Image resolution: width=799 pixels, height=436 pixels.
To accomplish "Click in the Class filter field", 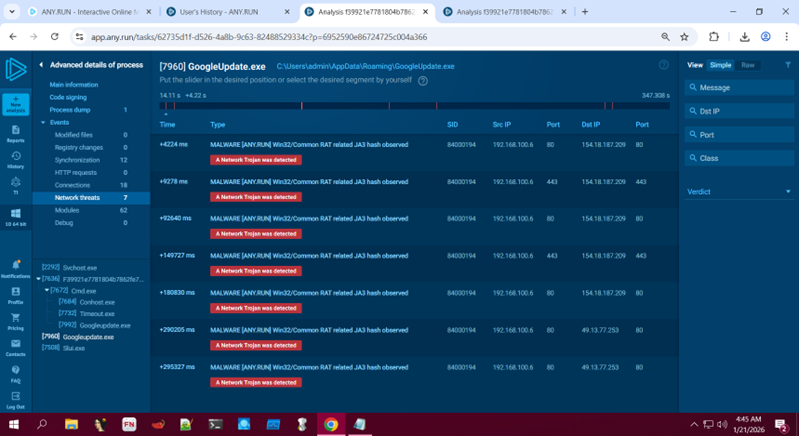I will click(x=739, y=158).
